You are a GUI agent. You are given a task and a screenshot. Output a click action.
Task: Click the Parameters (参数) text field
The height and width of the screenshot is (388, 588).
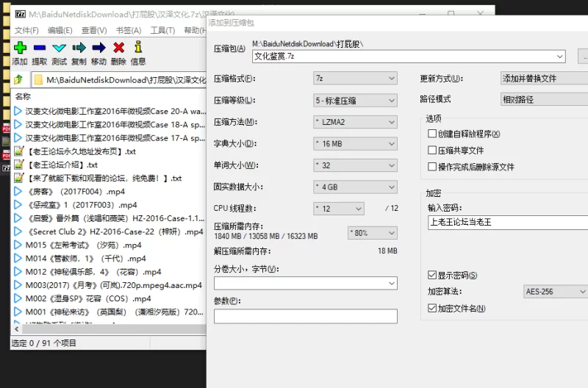click(x=305, y=316)
